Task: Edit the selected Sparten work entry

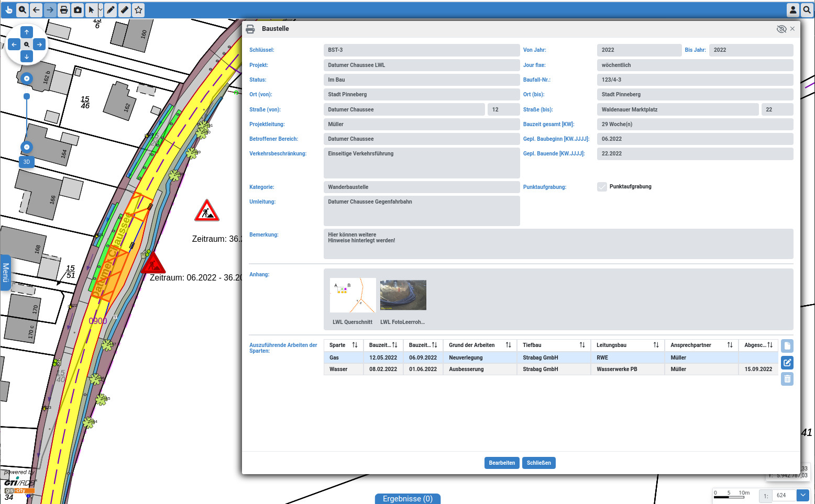Action: (x=787, y=363)
